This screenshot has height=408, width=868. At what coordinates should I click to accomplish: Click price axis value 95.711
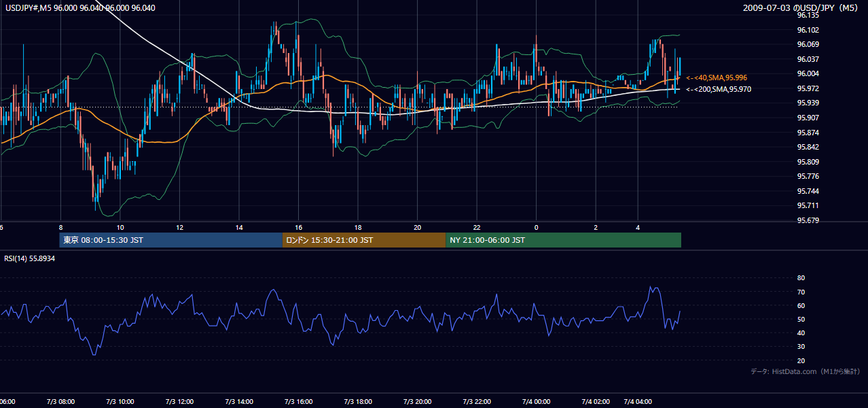point(807,205)
